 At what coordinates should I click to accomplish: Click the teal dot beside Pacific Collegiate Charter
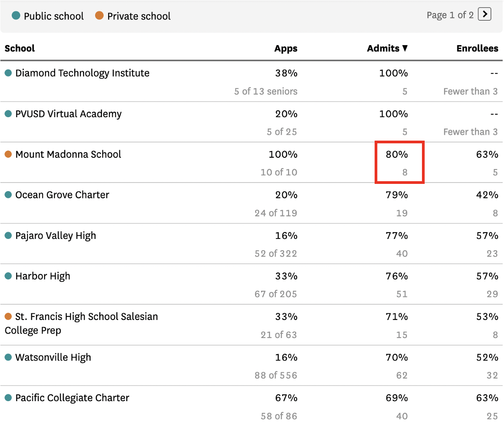9,398
